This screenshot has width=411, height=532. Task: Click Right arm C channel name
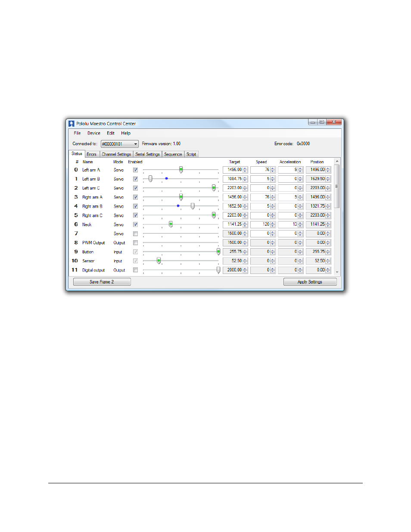pyautogui.click(x=92, y=216)
